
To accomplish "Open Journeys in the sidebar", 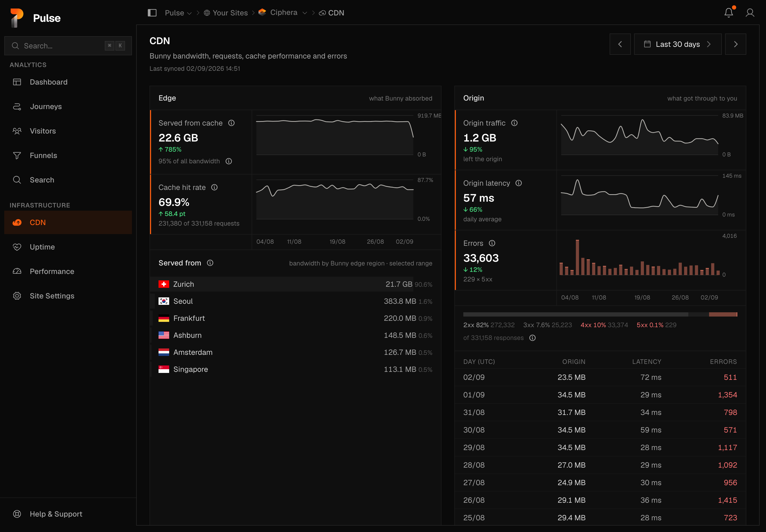I will (68, 107).
